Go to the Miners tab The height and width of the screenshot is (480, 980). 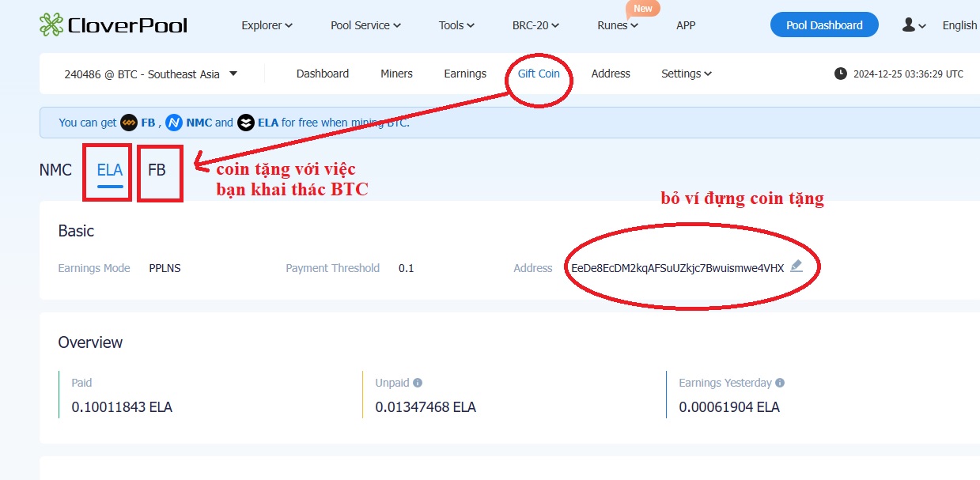pyautogui.click(x=396, y=74)
